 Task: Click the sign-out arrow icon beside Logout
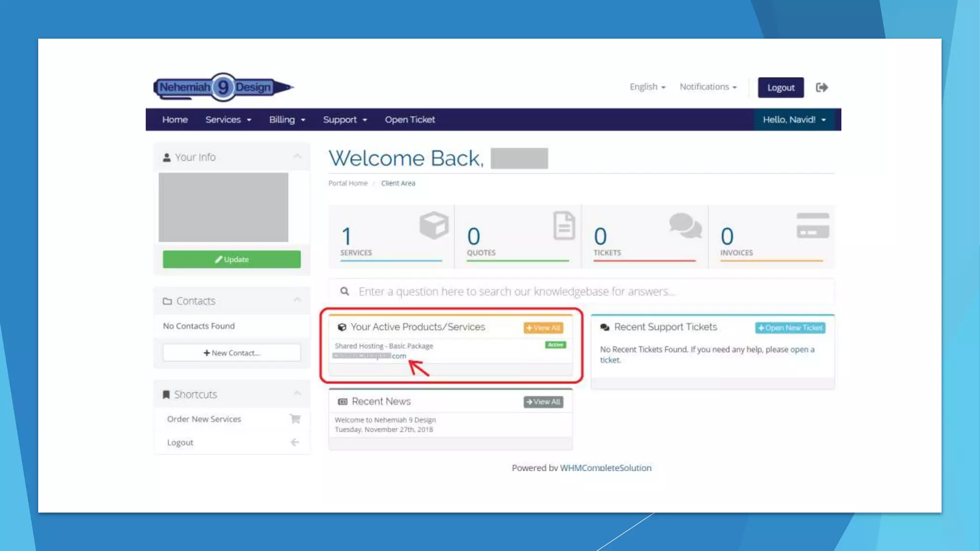coord(822,88)
